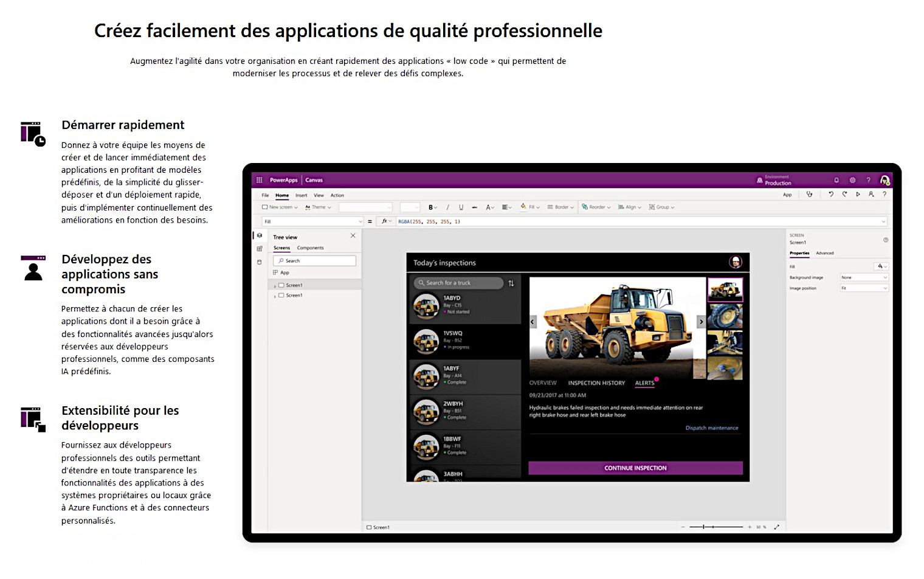This screenshot has width=924, height=579.
Task: Switch to the Insert menu
Action: (x=302, y=195)
